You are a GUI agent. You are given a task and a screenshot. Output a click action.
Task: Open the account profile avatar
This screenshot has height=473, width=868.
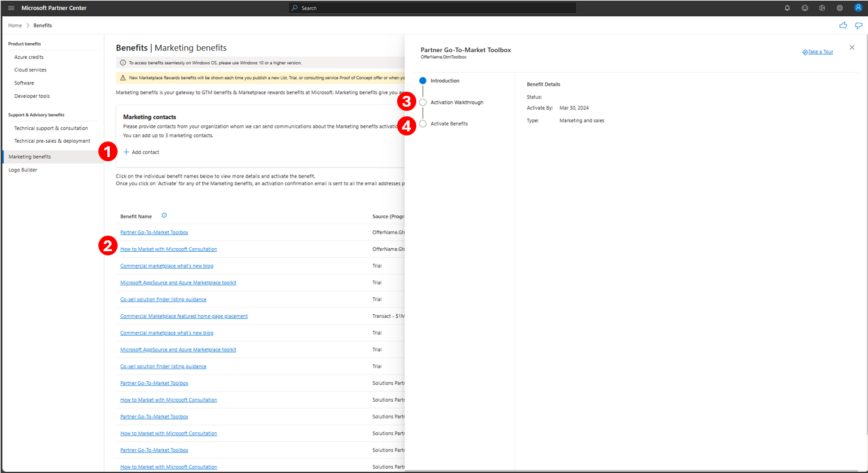pos(858,8)
